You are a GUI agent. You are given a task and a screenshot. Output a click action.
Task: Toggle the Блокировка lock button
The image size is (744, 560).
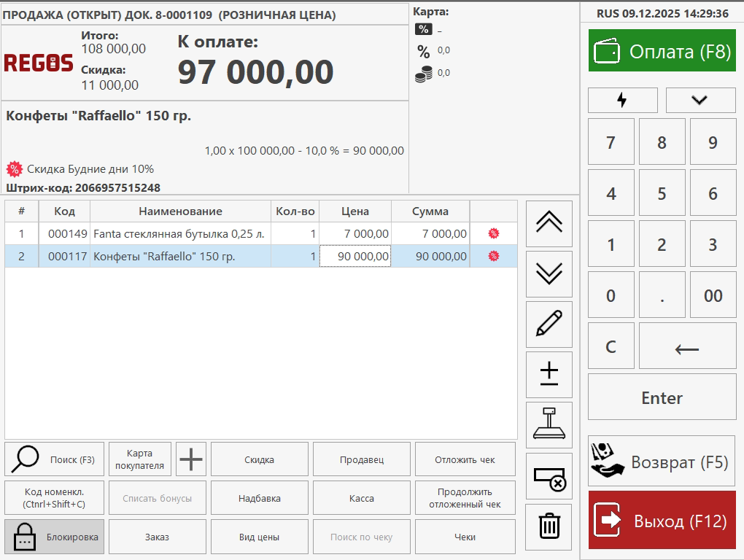point(55,537)
